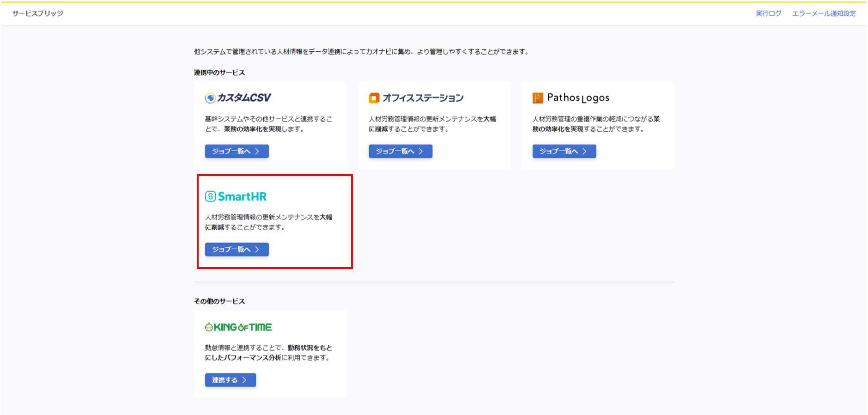Image resolution: width=868 pixels, height=415 pixels.
Task: Open エラーメール通知設定 link
Action: point(824,13)
